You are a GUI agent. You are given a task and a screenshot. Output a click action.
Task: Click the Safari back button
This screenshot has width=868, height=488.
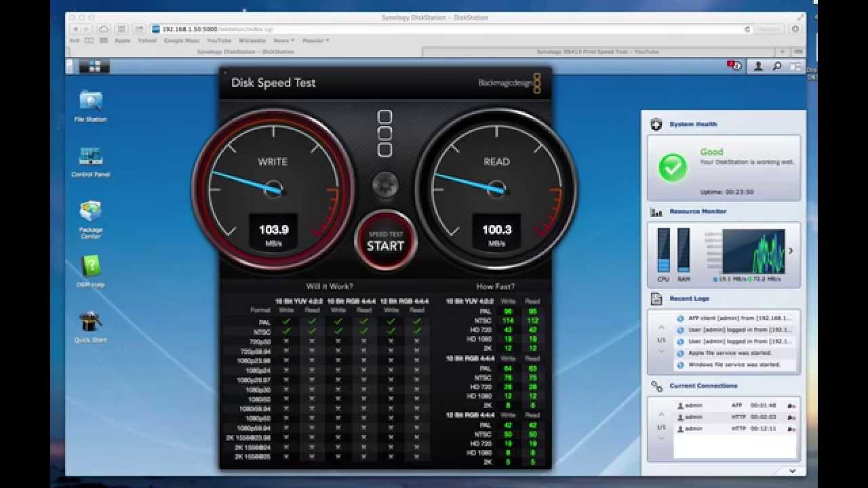click(75, 29)
